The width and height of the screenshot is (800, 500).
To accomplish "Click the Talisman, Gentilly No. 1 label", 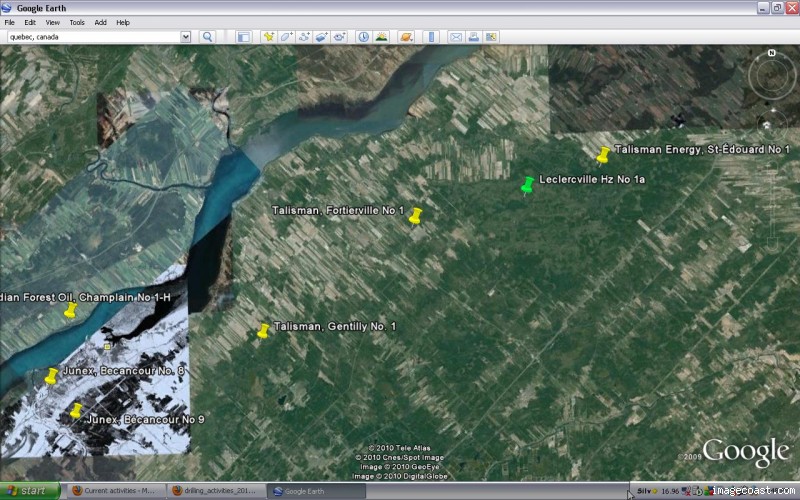I will click(335, 327).
